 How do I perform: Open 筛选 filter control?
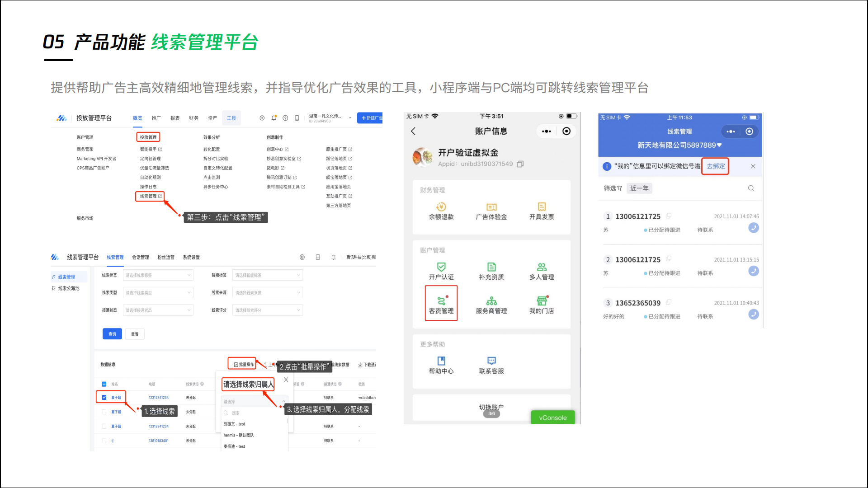pos(613,188)
